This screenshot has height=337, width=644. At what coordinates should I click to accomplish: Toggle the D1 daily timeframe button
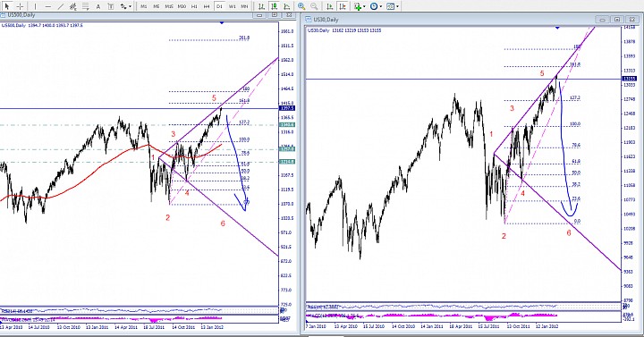pyautogui.click(x=220, y=6)
